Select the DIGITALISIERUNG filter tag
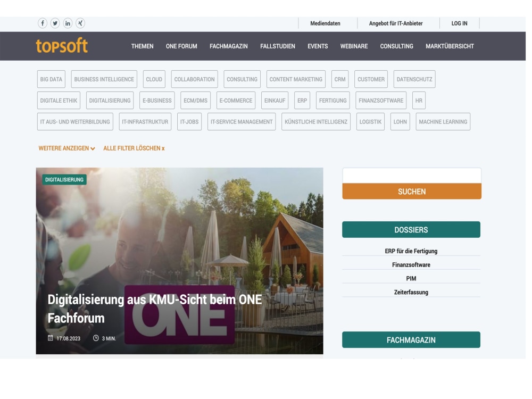The image size is (532, 399). tap(110, 101)
